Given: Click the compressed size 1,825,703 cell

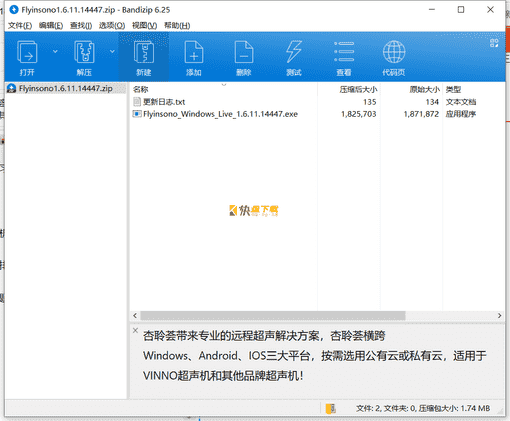Looking at the screenshot, I should point(358,114).
